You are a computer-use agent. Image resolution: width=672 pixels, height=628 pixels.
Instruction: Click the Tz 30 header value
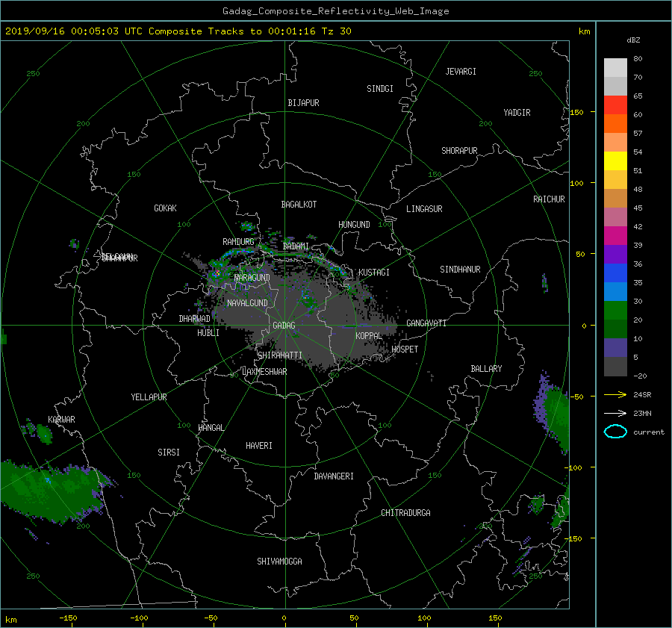(337, 31)
